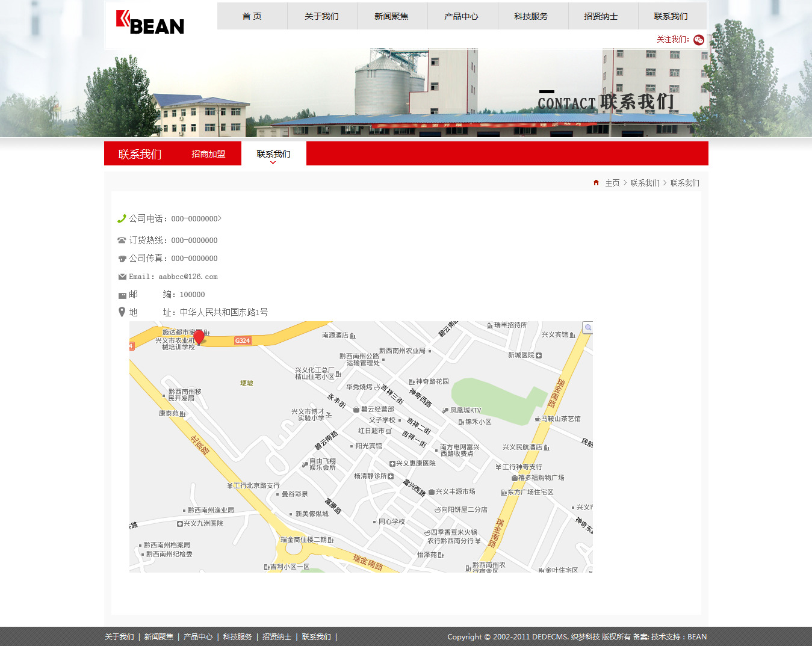This screenshot has width=812, height=646.
Task: Click the email envelope icon
Action: pos(122,277)
